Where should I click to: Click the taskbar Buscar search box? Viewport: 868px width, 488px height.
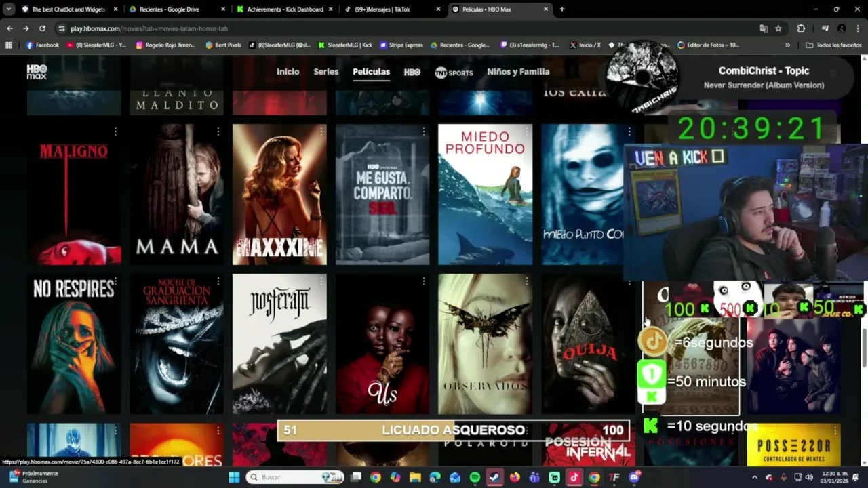[296, 477]
